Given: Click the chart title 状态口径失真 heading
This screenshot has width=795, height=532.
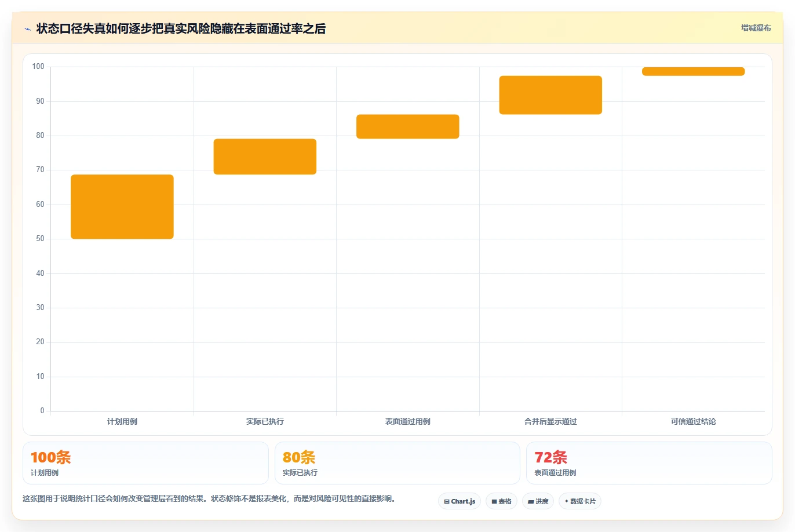Looking at the screenshot, I should 181,28.
